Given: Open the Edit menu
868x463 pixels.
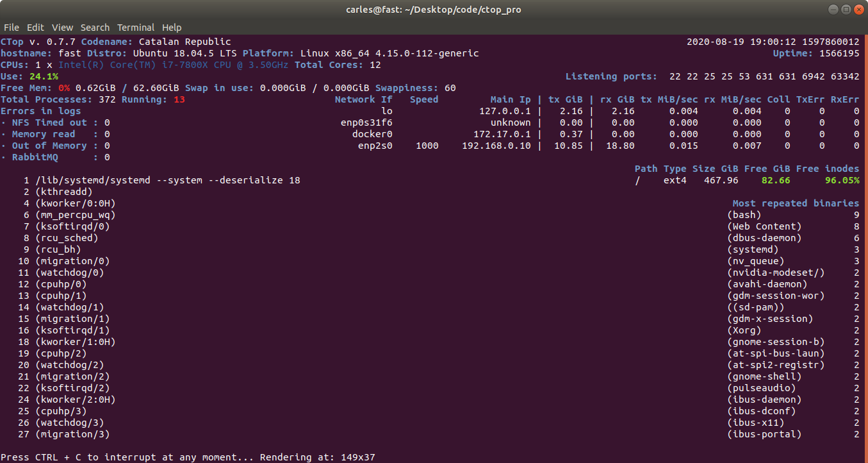Looking at the screenshot, I should 35,28.
